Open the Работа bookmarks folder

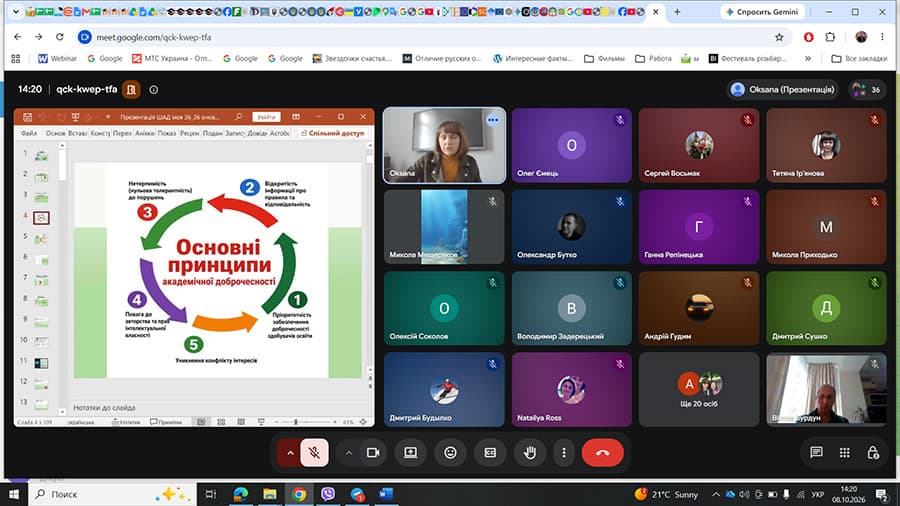(x=653, y=59)
